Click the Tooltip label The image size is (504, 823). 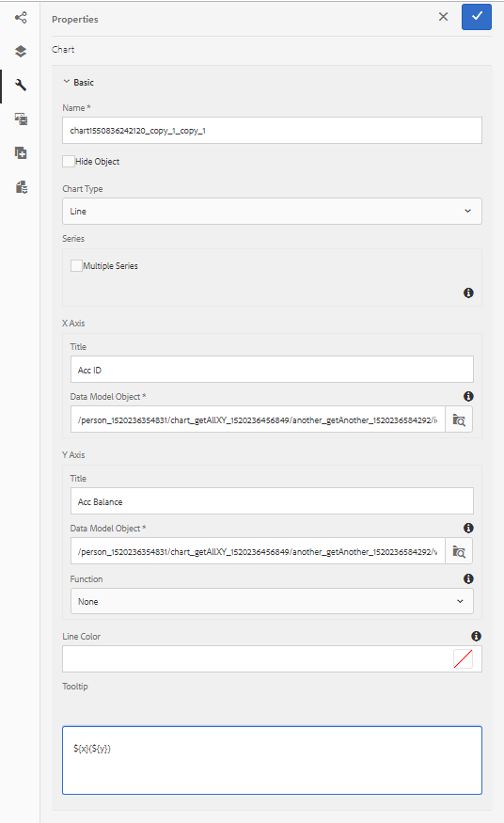(x=75, y=687)
